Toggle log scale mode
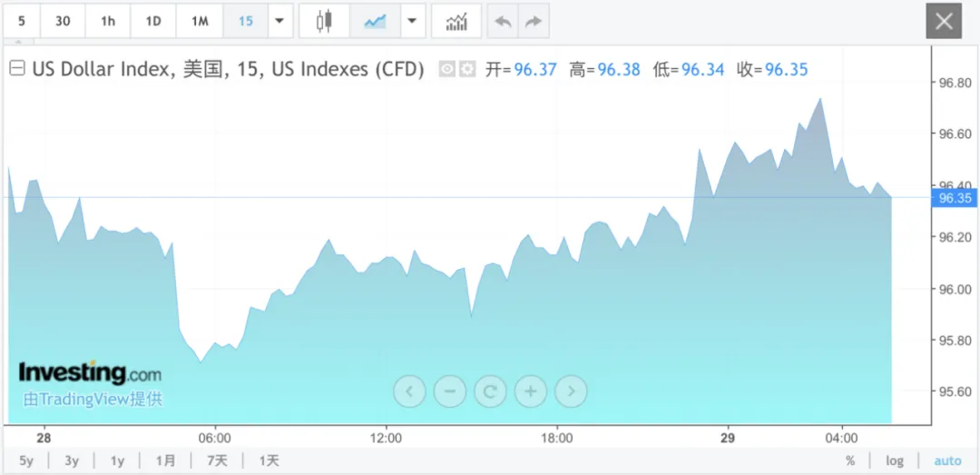The image size is (980, 475). [x=895, y=460]
